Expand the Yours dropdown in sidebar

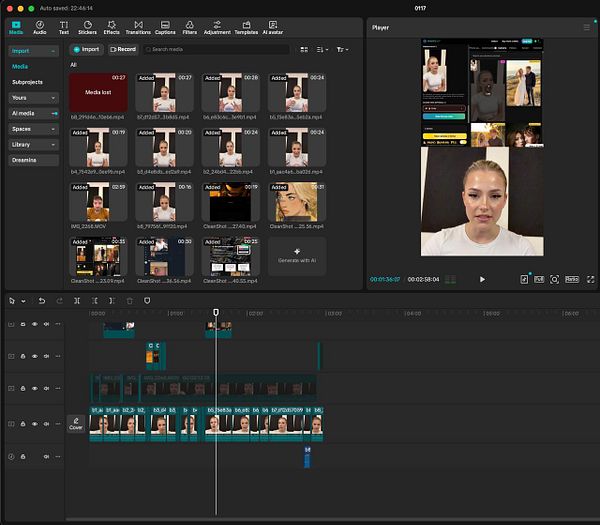(33, 98)
